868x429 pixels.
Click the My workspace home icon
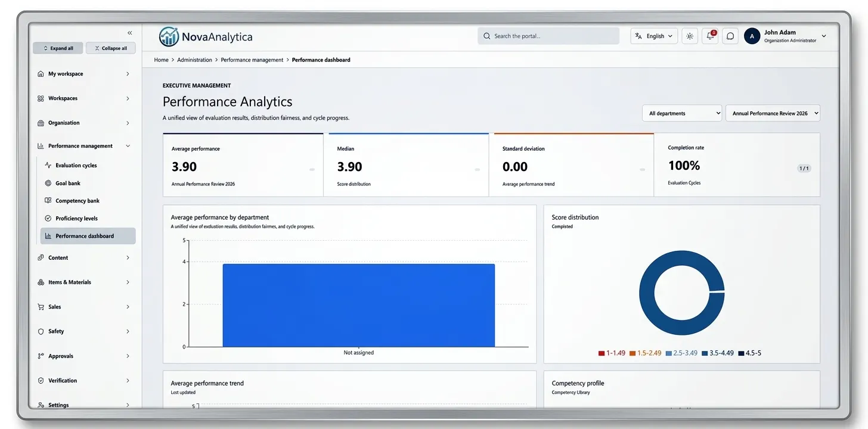point(41,74)
